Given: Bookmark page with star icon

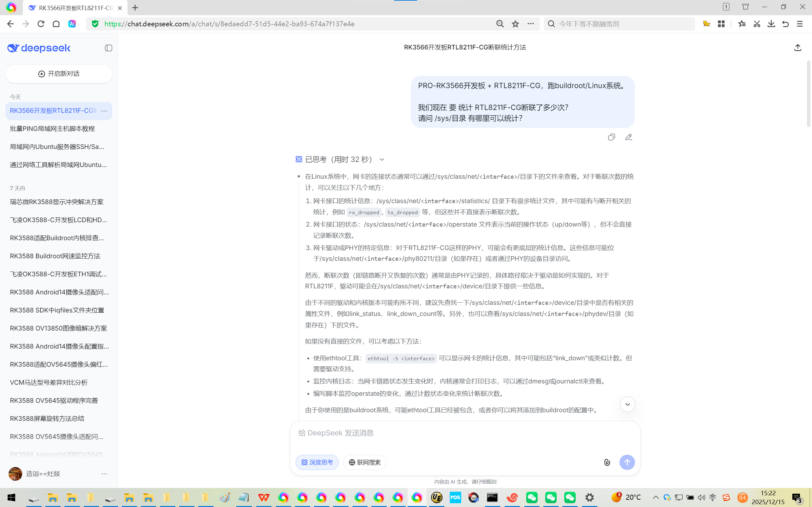Looking at the screenshot, I should pyautogui.click(x=515, y=24).
